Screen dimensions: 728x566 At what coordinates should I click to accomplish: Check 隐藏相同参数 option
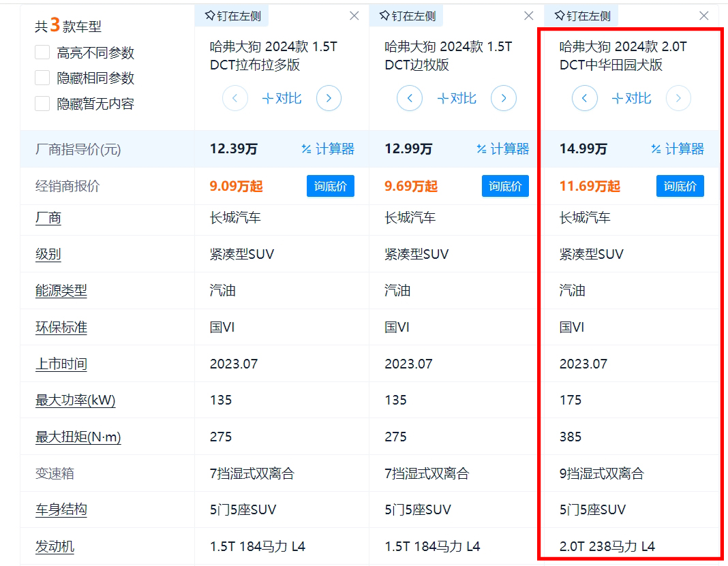click(x=42, y=78)
